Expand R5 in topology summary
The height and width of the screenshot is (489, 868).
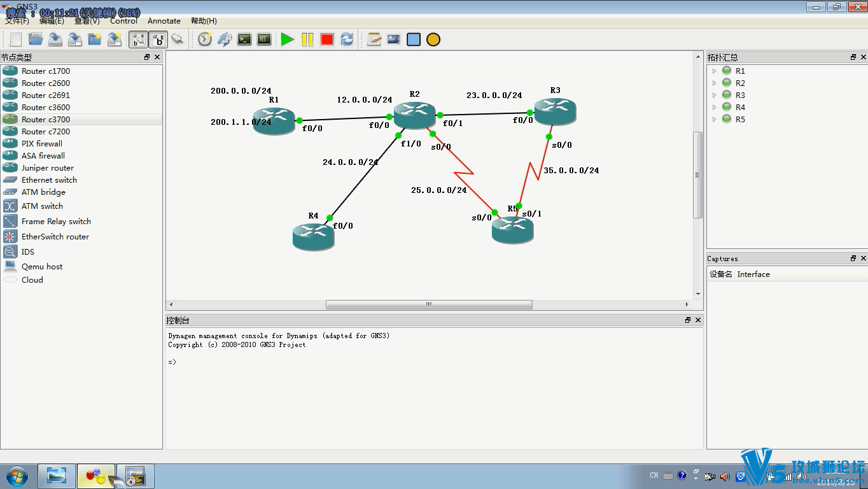click(x=715, y=120)
